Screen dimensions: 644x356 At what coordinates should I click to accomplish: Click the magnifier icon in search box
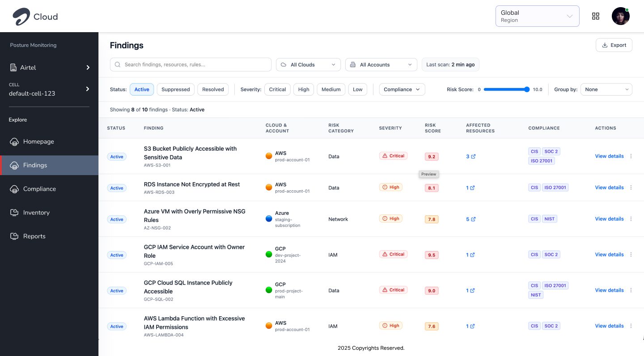click(x=118, y=65)
